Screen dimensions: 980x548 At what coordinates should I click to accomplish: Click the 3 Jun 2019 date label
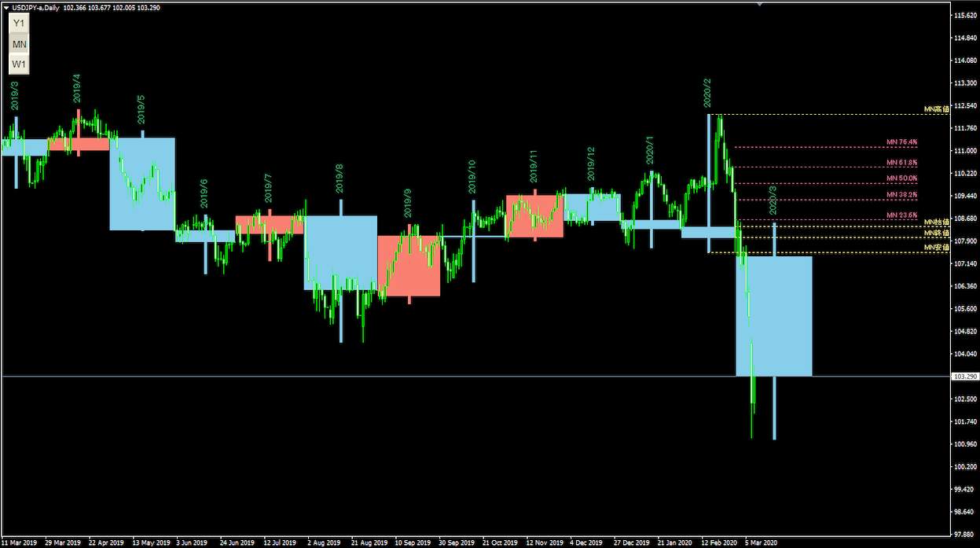pyautogui.click(x=192, y=542)
